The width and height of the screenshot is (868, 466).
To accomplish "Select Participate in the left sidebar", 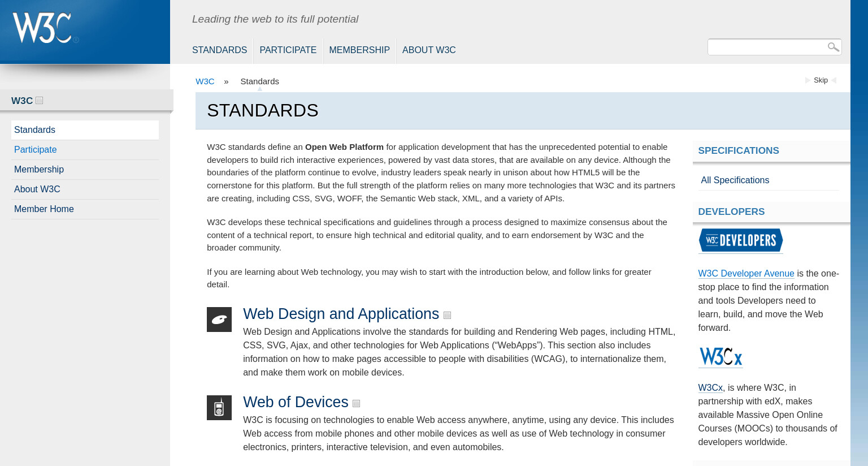I will pyautogui.click(x=85, y=150).
